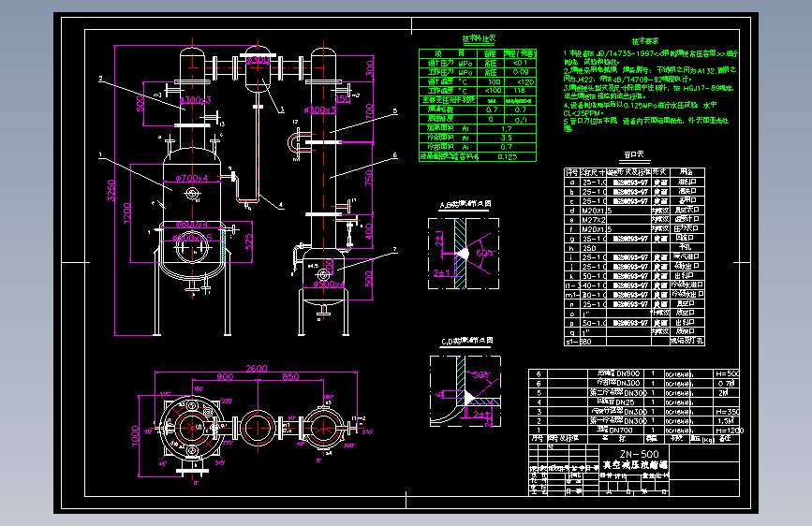Select the 400 dimension on the condenser
The image size is (812, 526).
[369, 231]
